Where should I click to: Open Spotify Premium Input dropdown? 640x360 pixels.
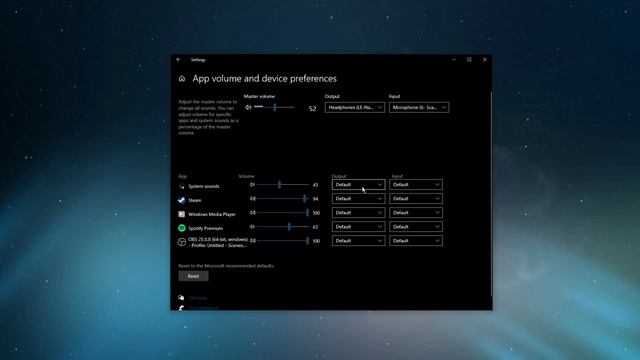coord(416,227)
